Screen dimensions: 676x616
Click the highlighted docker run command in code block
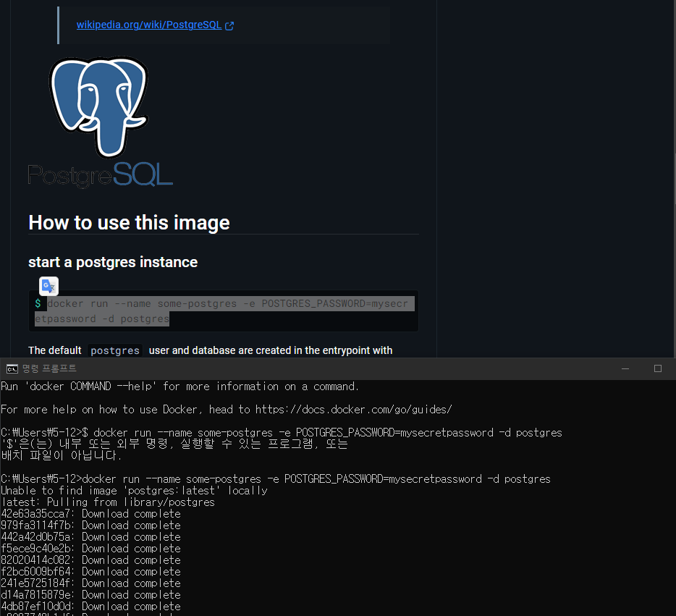(224, 311)
